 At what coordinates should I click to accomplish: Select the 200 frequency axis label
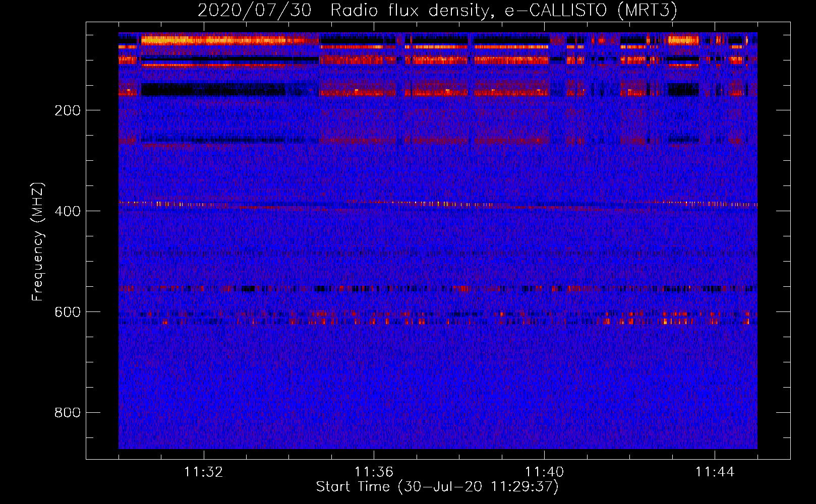68,110
